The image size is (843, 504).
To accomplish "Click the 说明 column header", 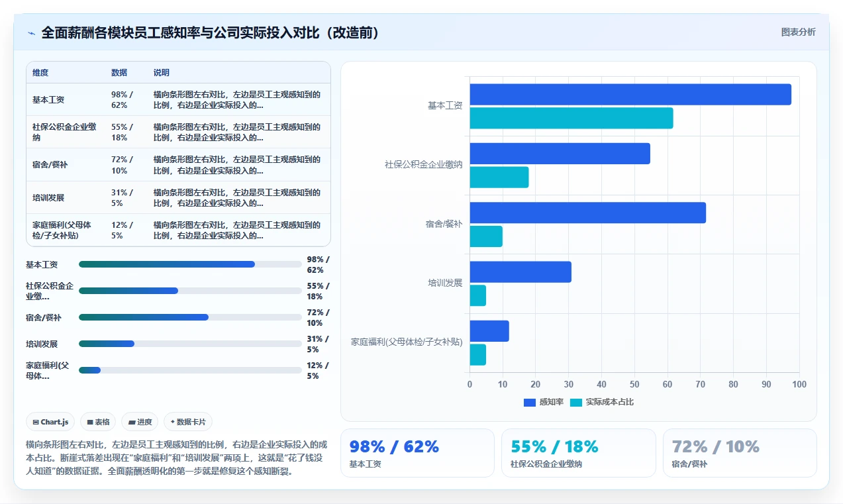I will [162, 73].
